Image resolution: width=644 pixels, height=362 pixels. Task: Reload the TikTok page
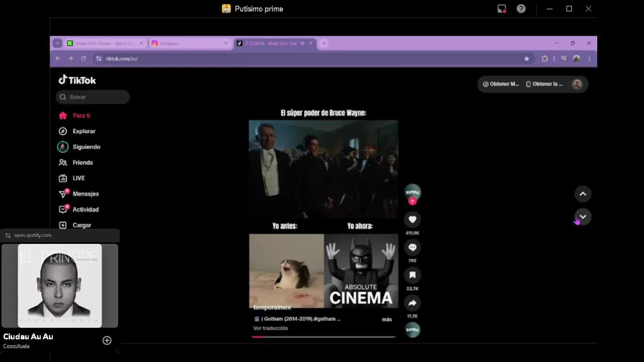pos(84,58)
